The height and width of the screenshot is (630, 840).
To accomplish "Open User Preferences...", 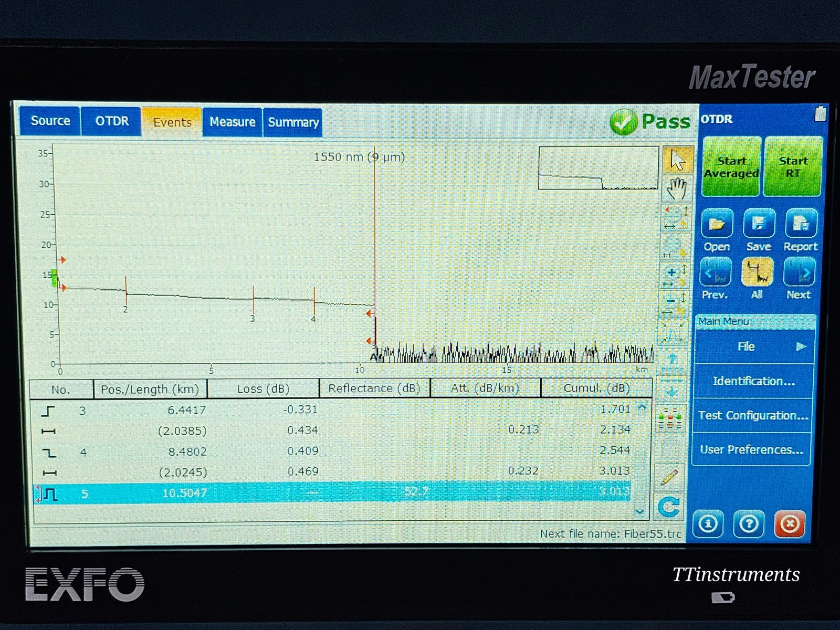I will tap(751, 449).
